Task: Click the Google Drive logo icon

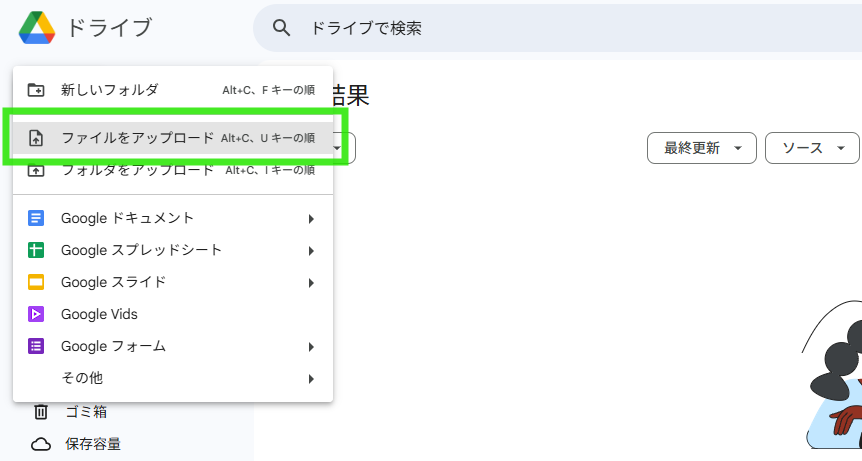Action: (x=36, y=27)
